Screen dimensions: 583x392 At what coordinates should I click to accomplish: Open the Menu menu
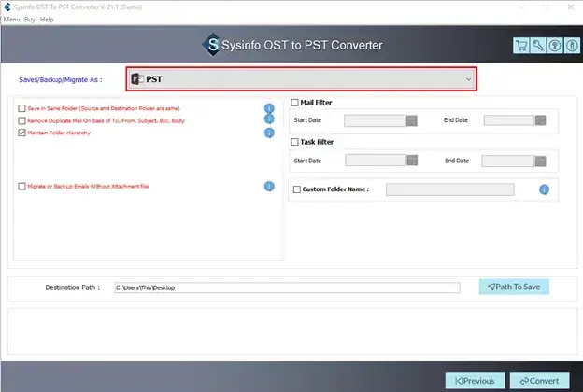tap(11, 20)
